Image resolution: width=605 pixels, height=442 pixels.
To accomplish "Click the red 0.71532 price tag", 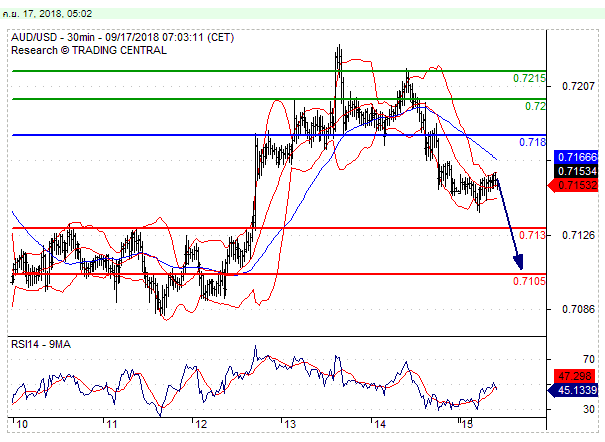I will [573, 185].
